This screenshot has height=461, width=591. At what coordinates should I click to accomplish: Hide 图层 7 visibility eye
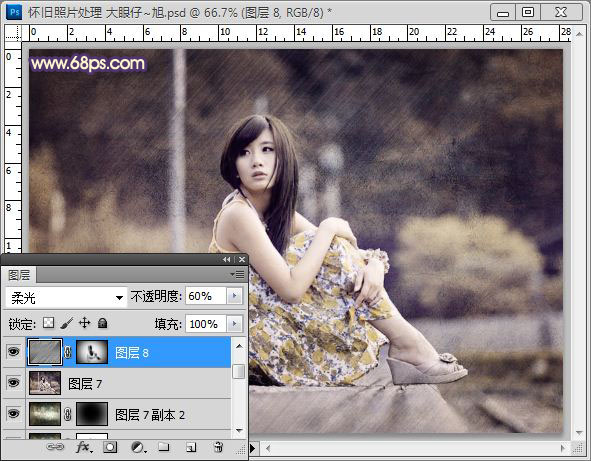tap(13, 383)
